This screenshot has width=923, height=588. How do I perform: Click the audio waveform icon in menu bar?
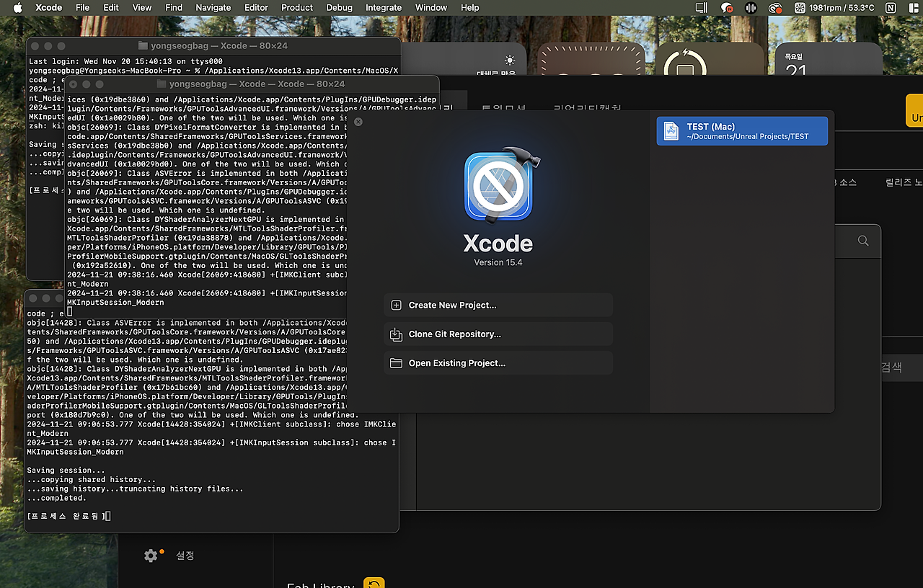(751, 7)
